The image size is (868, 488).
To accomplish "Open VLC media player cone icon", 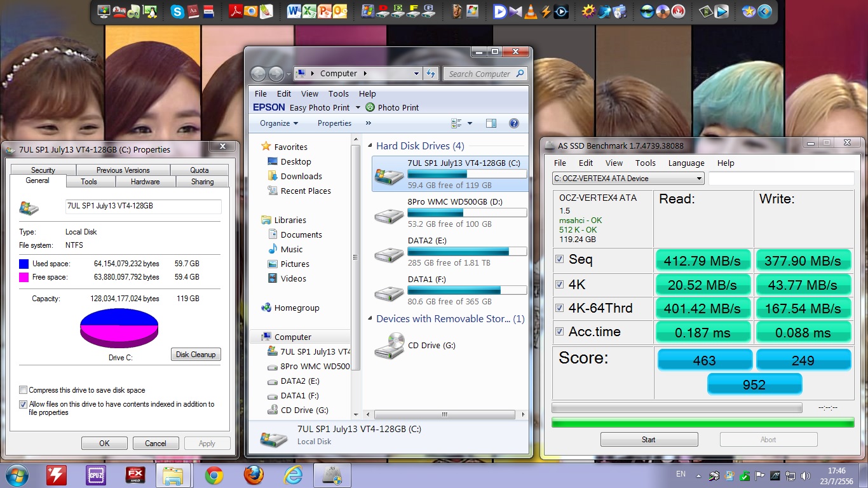I will click(530, 11).
